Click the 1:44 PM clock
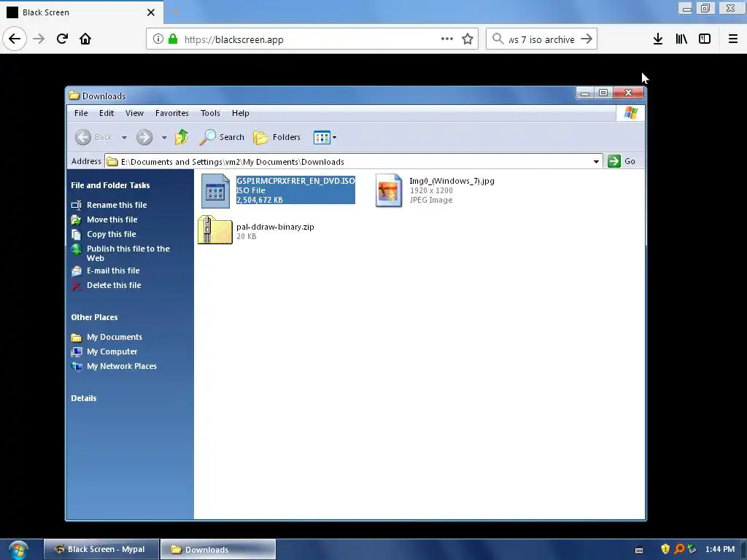 click(x=720, y=549)
